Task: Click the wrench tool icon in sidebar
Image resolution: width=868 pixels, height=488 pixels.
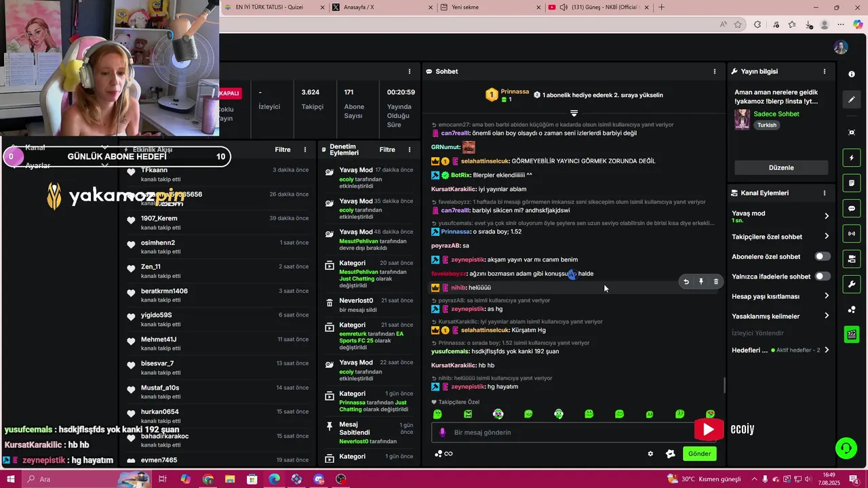Action: [x=852, y=284]
